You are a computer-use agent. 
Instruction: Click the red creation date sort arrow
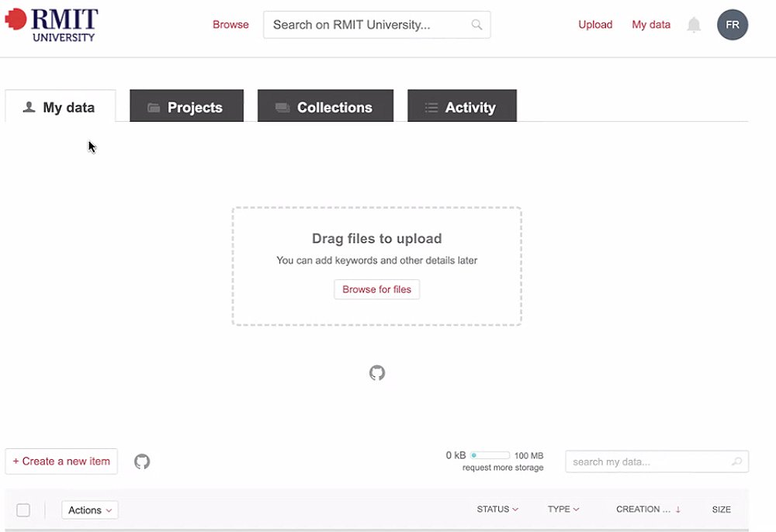tap(677, 510)
